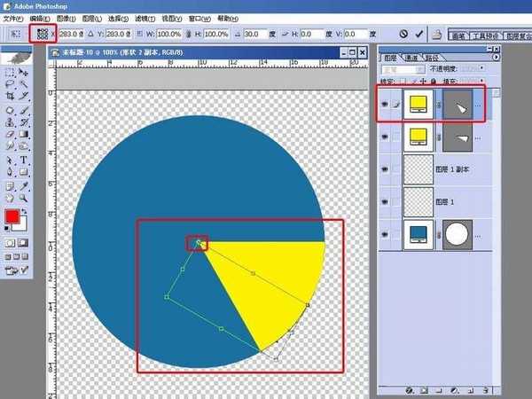The width and height of the screenshot is (532, 399).
Task: Select the Eyedropper tool
Action: point(23,186)
